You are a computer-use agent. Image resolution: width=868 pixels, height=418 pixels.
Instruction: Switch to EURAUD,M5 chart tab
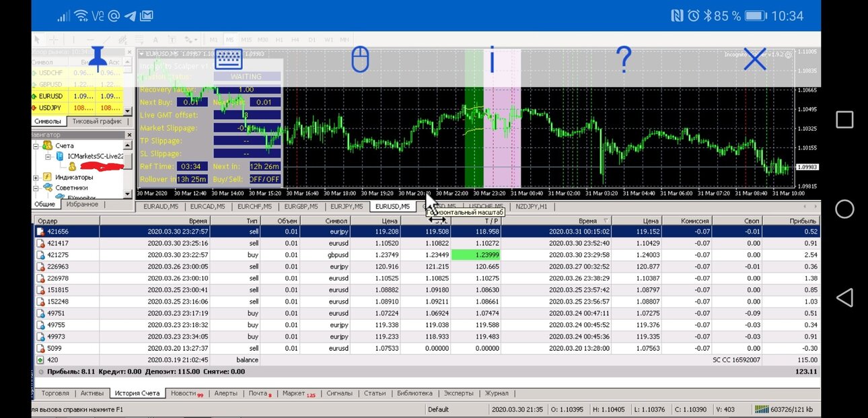(x=161, y=207)
